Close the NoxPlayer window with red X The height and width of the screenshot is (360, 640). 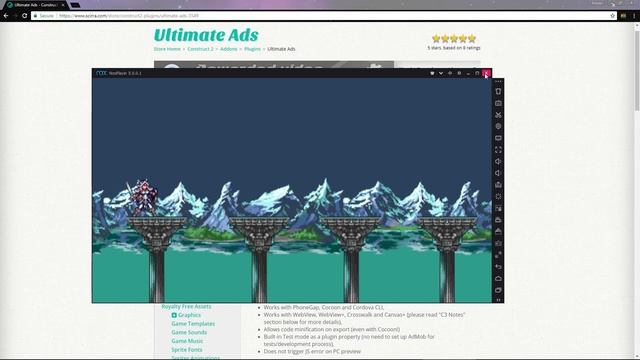pyautogui.click(x=486, y=73)
